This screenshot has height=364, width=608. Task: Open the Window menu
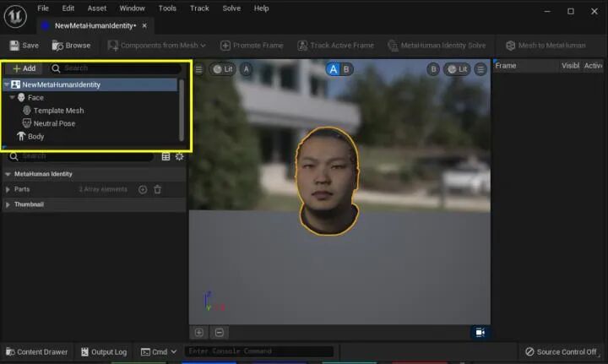tap(132, 8)
